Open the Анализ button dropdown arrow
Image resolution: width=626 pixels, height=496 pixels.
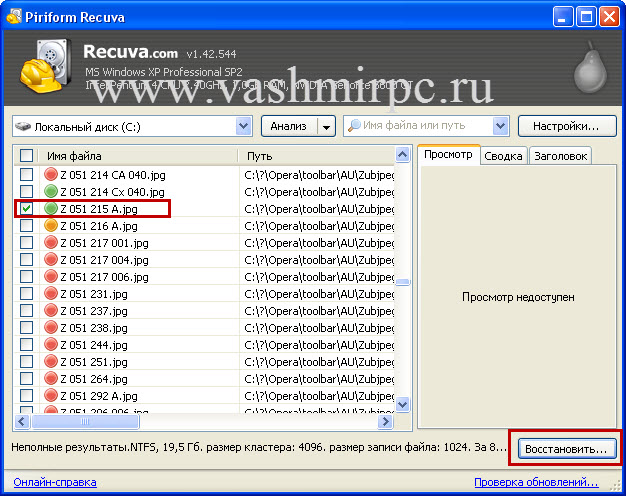[326, 127]
